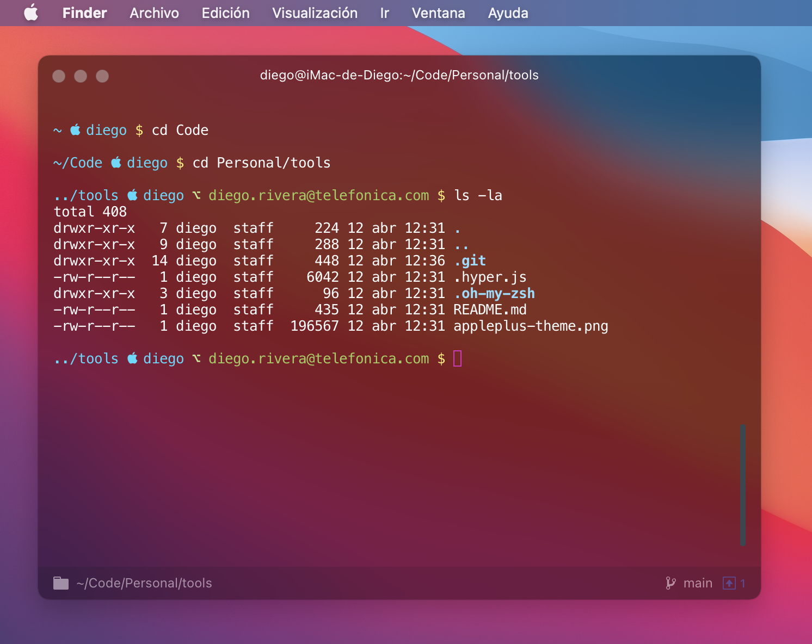Click the ~/Code path in the second prompt
The width and height of the screenshot is (812, 644).
[78, 163]
